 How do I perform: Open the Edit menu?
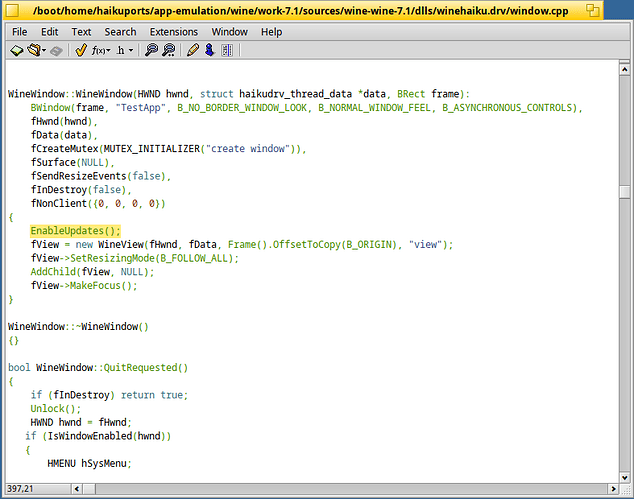(x=50, y=32)
